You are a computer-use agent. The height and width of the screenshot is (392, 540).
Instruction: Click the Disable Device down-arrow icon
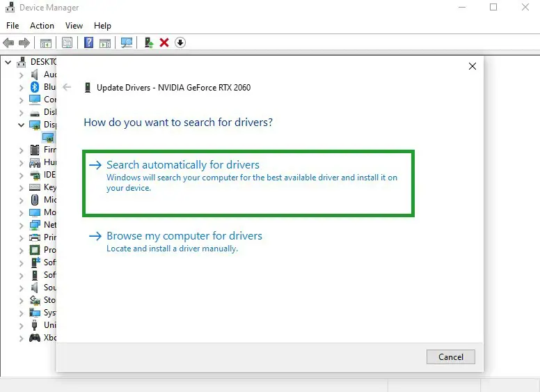point(180,42)
